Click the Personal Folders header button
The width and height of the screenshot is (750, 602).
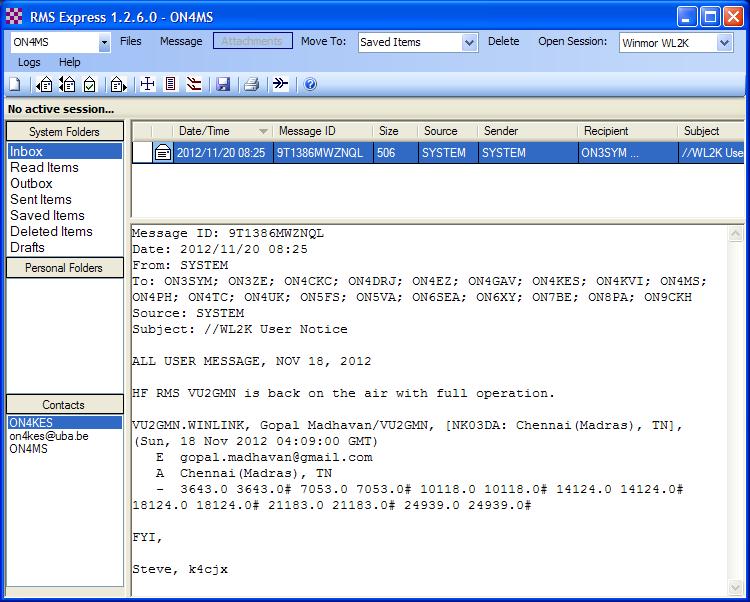65,268
